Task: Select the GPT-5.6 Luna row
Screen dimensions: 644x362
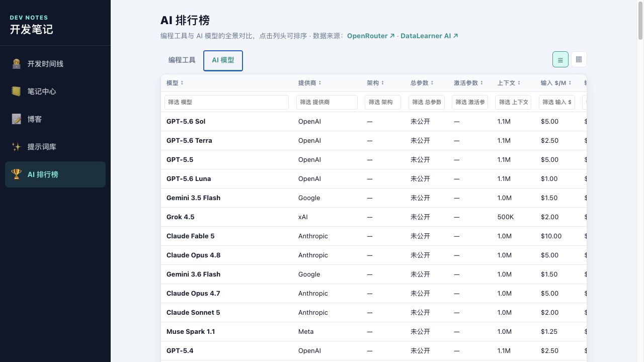Action: click(x=374, y=179)
